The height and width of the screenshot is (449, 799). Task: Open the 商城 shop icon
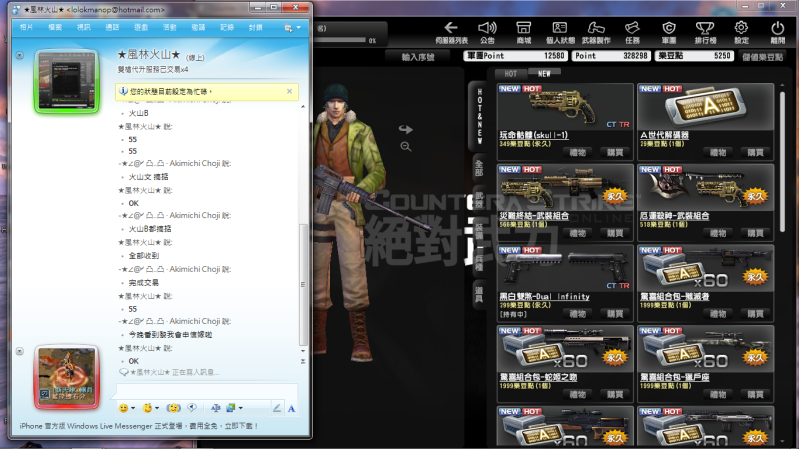pyautogui.click(x=523, y=28)
